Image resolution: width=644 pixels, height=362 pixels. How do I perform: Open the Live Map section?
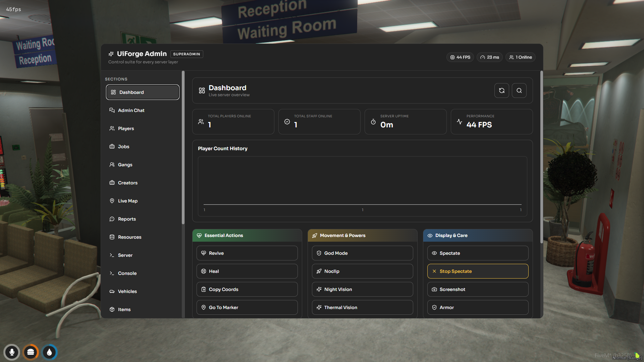[143, 201]
